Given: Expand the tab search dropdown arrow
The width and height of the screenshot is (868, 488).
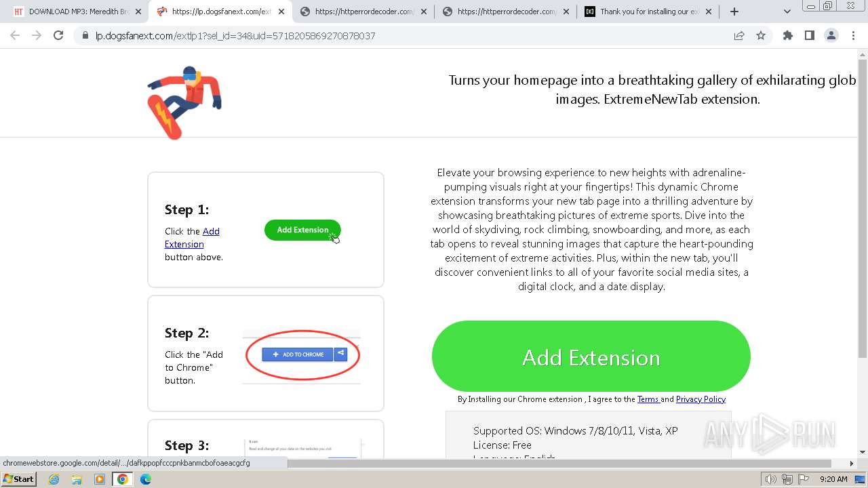Looking at the screenshot, I should coord(787,12).
